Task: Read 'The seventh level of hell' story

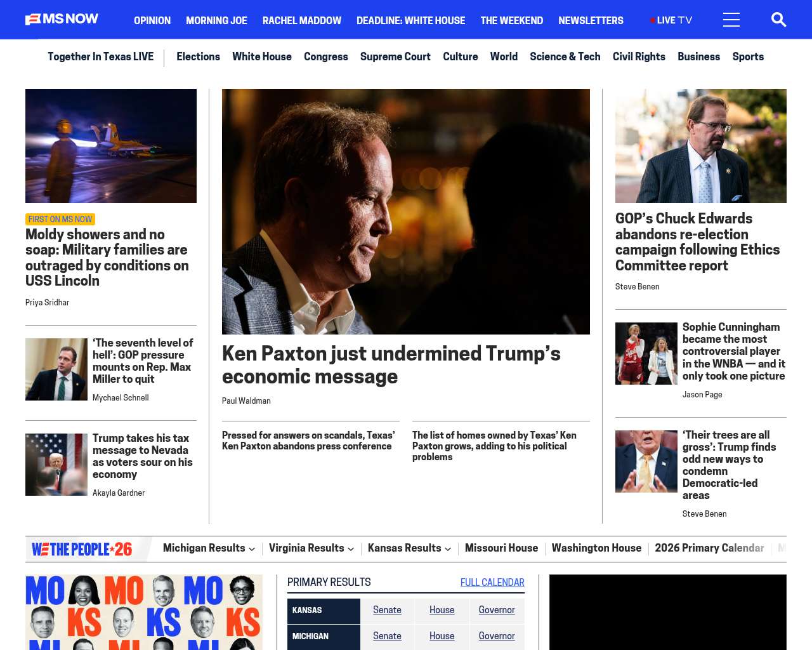Action: (x=143, y=361)
